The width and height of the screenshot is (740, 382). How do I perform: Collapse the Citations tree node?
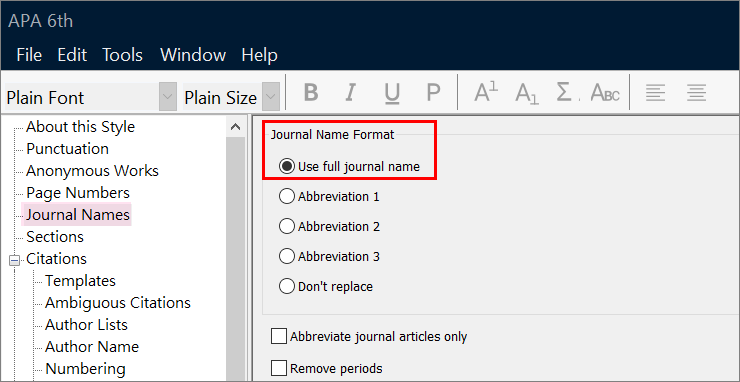pyautogui.click(x=14, y=259)
